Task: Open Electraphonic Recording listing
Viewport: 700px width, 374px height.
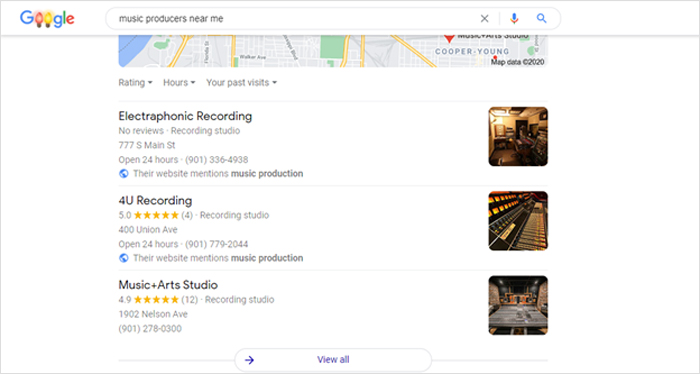Action: 185,116
